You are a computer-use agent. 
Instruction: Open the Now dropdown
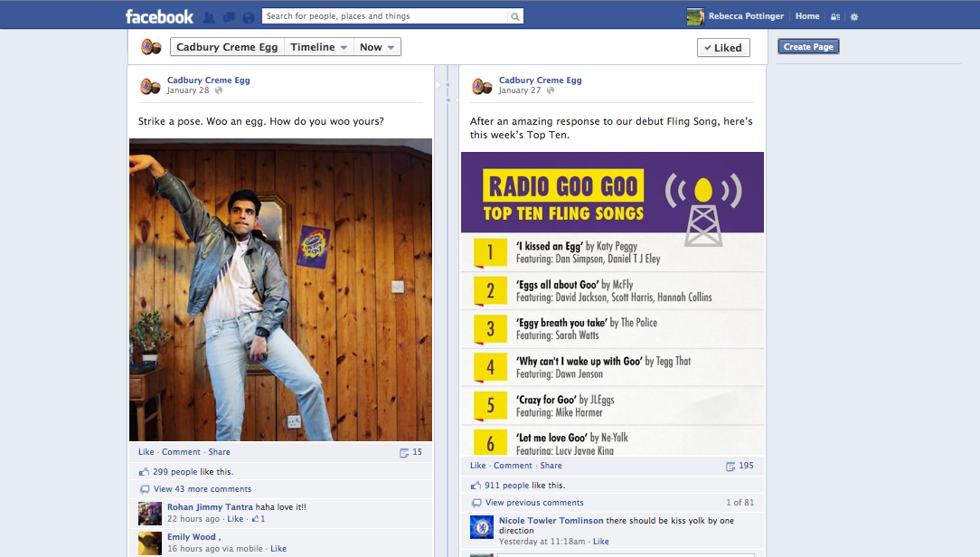point(377,47)
